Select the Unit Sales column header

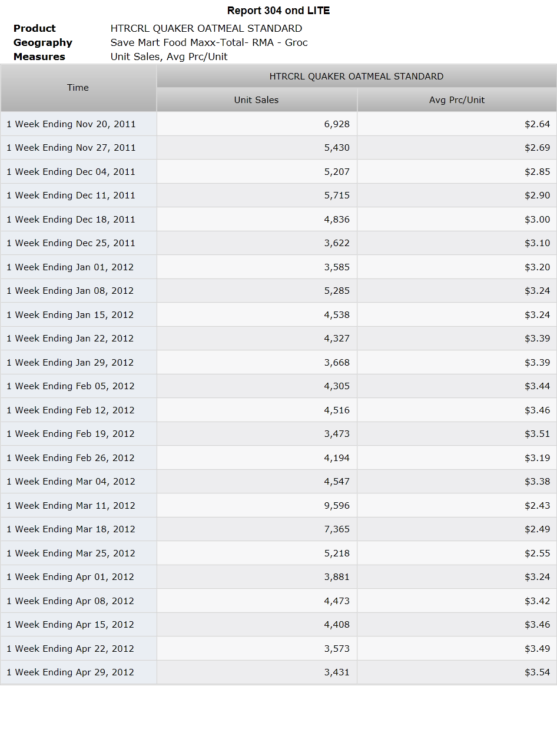click(x=257, y=100)
